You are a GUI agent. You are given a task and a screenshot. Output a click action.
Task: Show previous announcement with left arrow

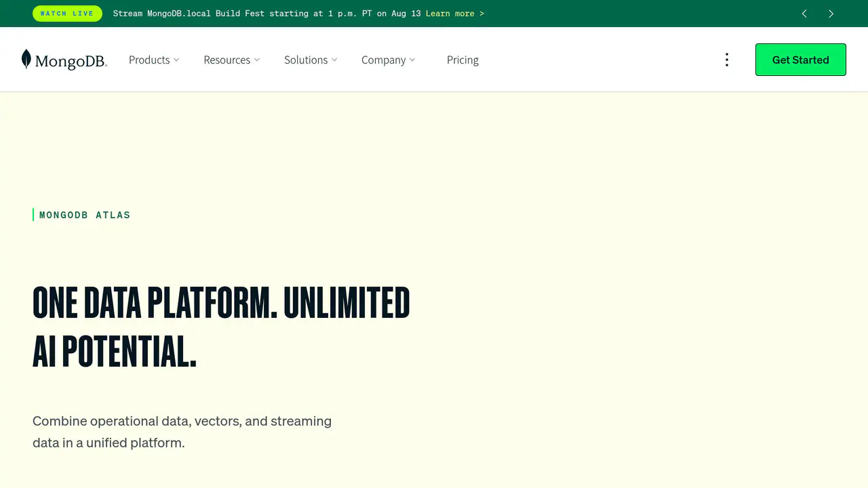[x=804, y=14]
